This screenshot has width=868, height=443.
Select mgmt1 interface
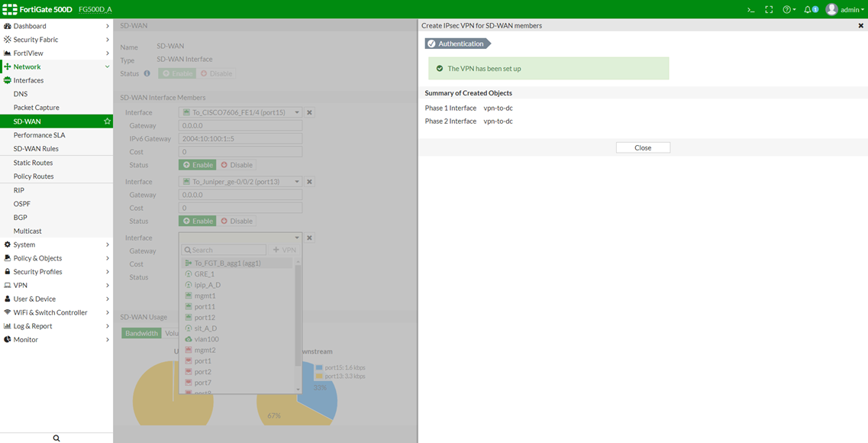(237, 296)
